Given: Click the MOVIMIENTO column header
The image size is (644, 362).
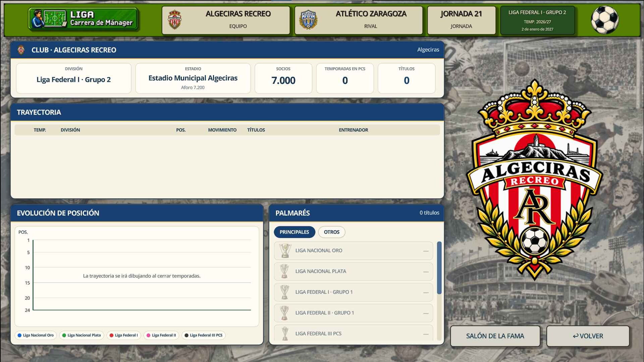Looking at the screenshot, I should pyautogui.click(x=222, y=130).
